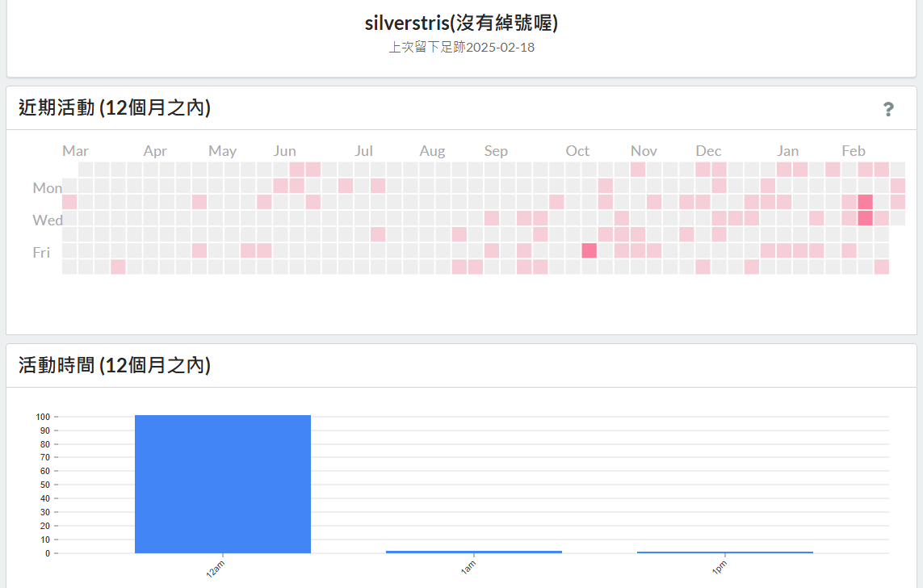
Task: Select the dark pink Tuesday cell in February
Action: (866, 202)
